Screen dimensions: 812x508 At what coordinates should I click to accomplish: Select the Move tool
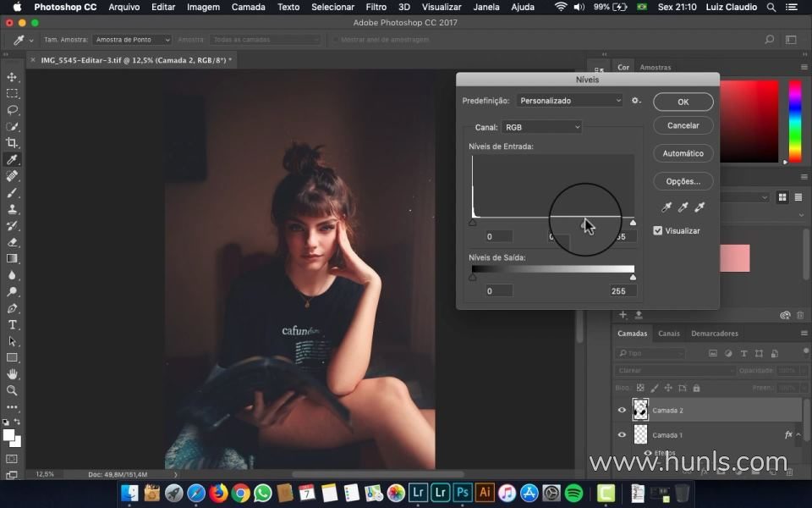[x=12, y=77]
